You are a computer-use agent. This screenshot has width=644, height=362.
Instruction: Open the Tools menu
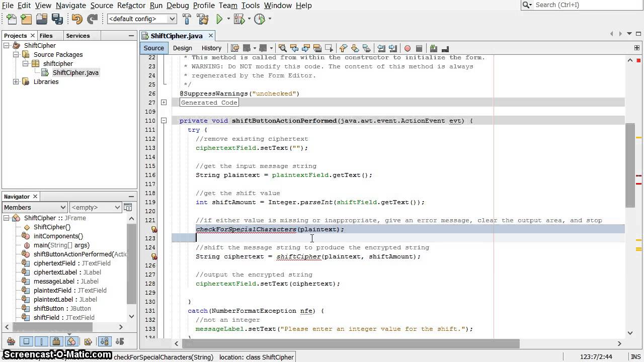pyautogui.click(x=250, y=5)
